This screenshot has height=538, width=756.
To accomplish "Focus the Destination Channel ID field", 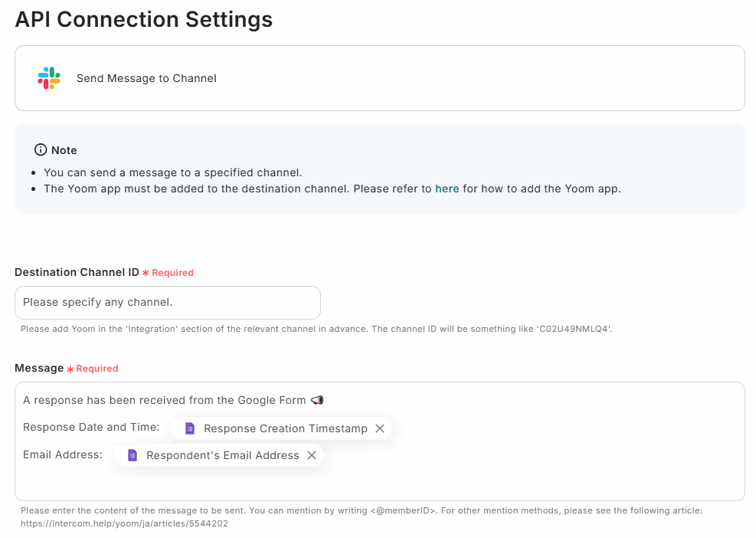I will (x=167, y=303).
